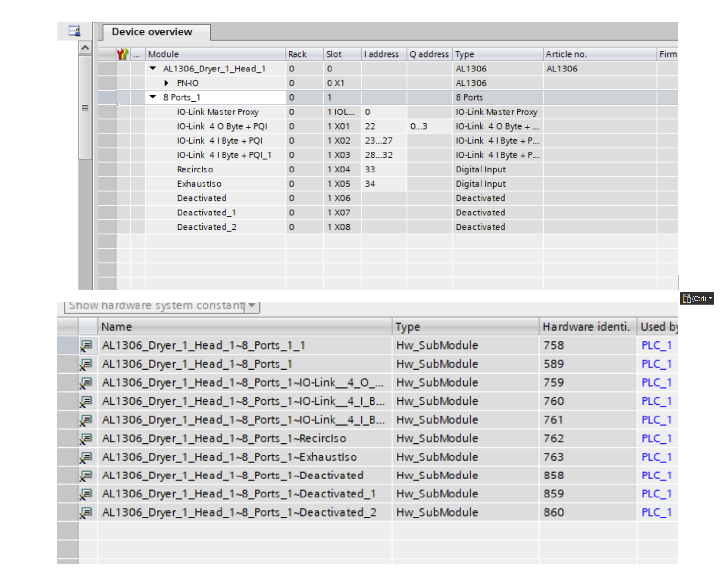
Task: Click the constant icon for hardware ID 589
Action: pos(86,364)
